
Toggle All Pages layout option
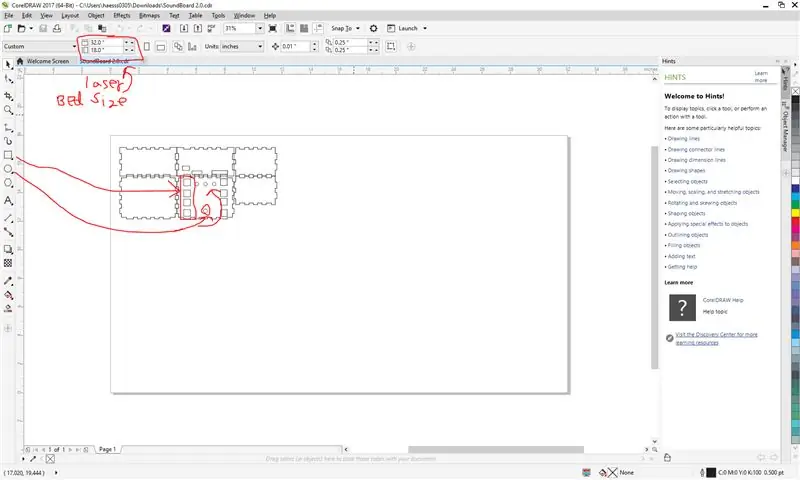pyautogui.click(x=178, y=46)
